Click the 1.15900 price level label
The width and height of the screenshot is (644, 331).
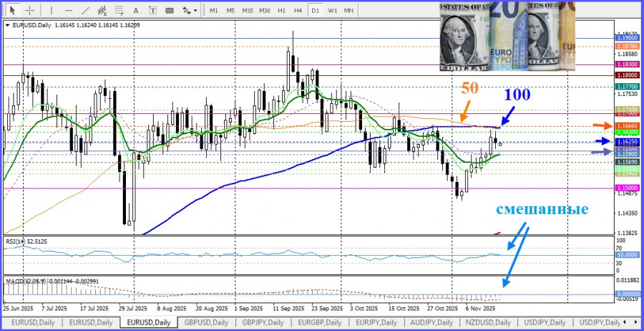point(628,154)
